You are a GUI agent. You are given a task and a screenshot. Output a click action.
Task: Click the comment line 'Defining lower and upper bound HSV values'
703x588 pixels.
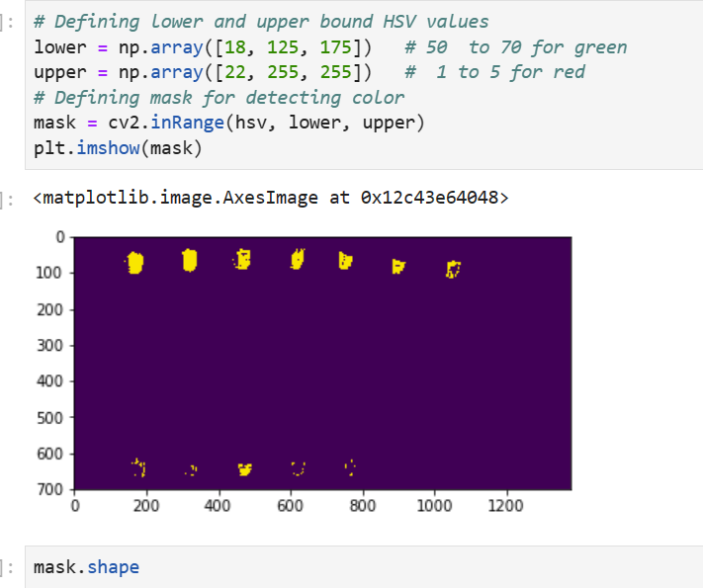point(261,22)
